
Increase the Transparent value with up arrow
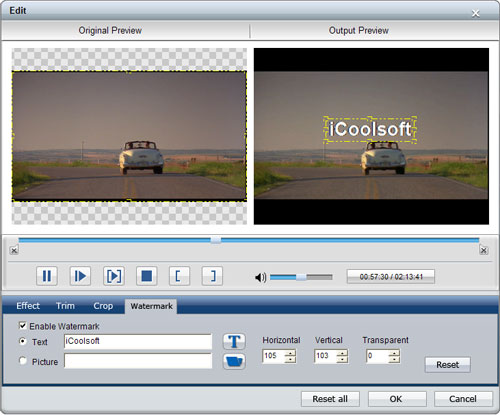click(394, 353)
